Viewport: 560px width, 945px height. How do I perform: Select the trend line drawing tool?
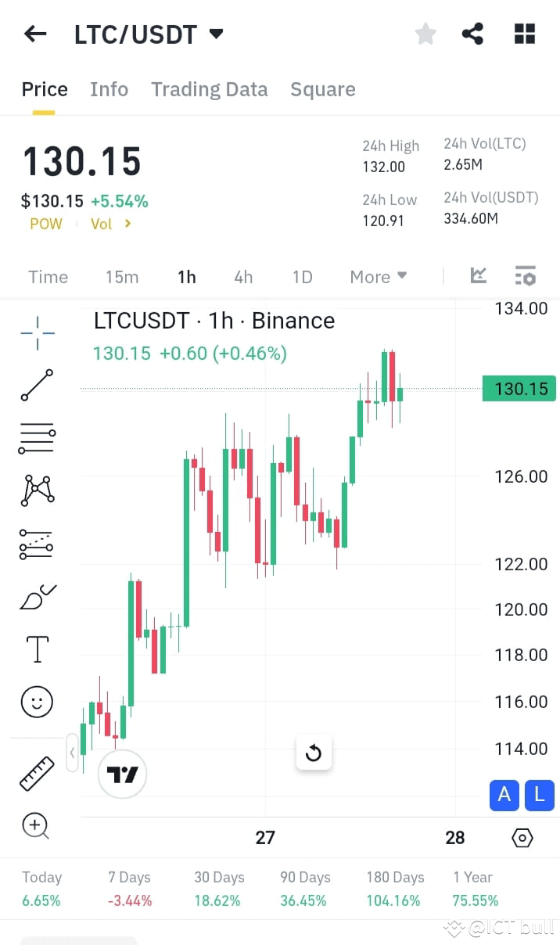(x=36, y=386)
